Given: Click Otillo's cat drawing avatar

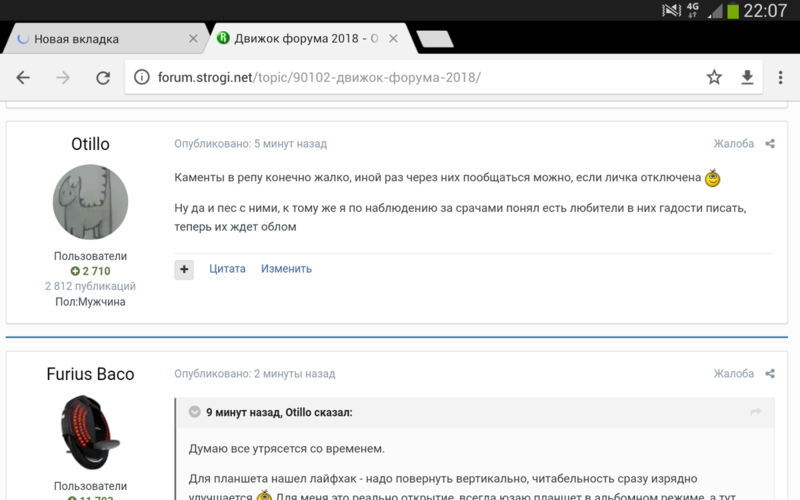Looking at the screenshot, I should pos(90,202).
